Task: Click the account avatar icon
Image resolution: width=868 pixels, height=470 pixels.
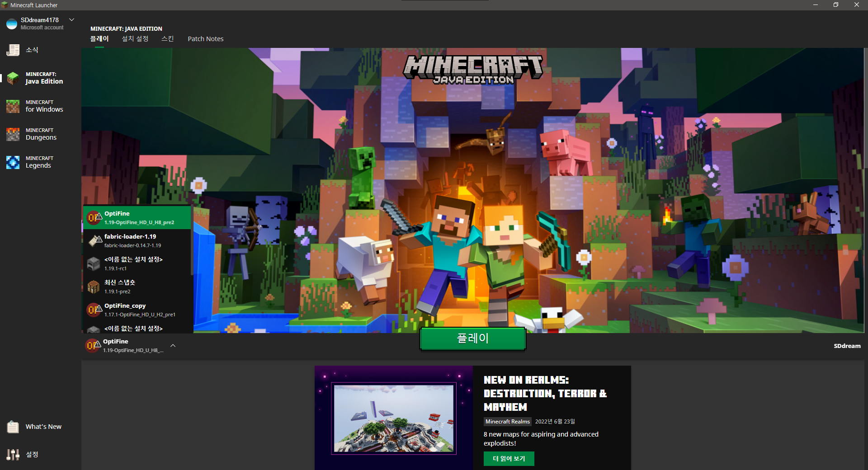Action: [x=12, y=23]
